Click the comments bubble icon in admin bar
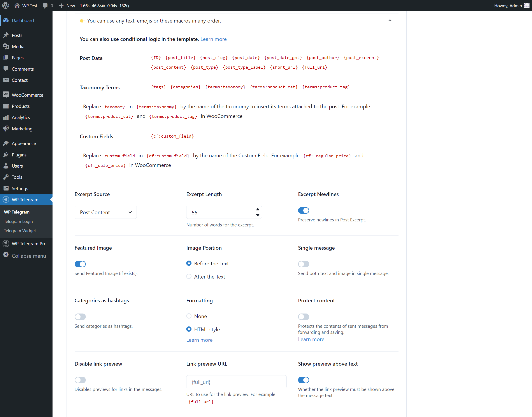Viewport: 532px width, 417px height. tap(45, 5)
